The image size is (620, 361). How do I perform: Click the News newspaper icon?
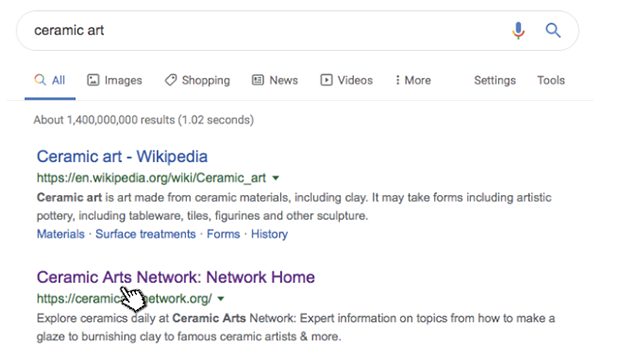tap(258, 80)
